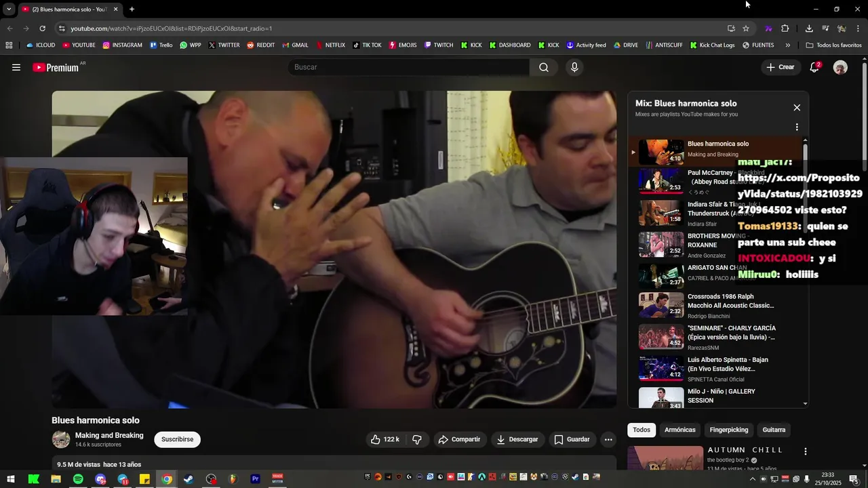This screenshot has width=868, height=488.
Task: Open the clock and date flyout
Action: coord(828,479)
